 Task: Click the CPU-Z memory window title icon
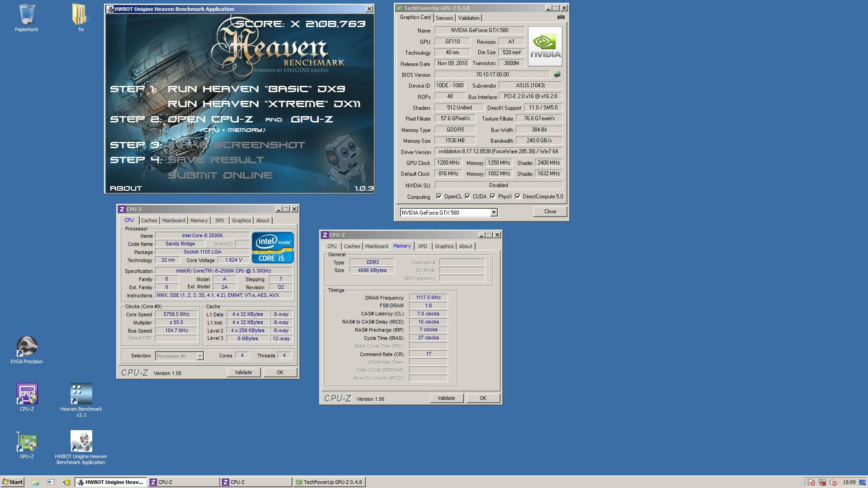pos(325,235)
